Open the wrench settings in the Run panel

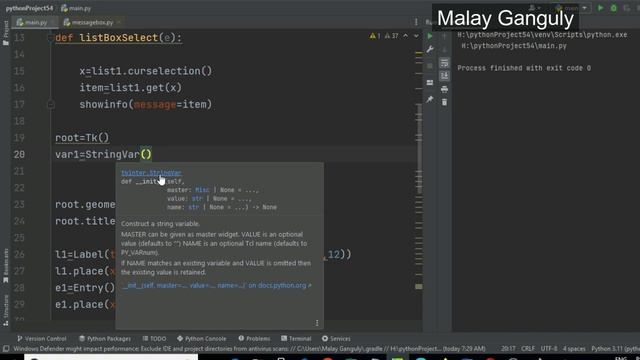pyautogui.click(x=430, y=49)
